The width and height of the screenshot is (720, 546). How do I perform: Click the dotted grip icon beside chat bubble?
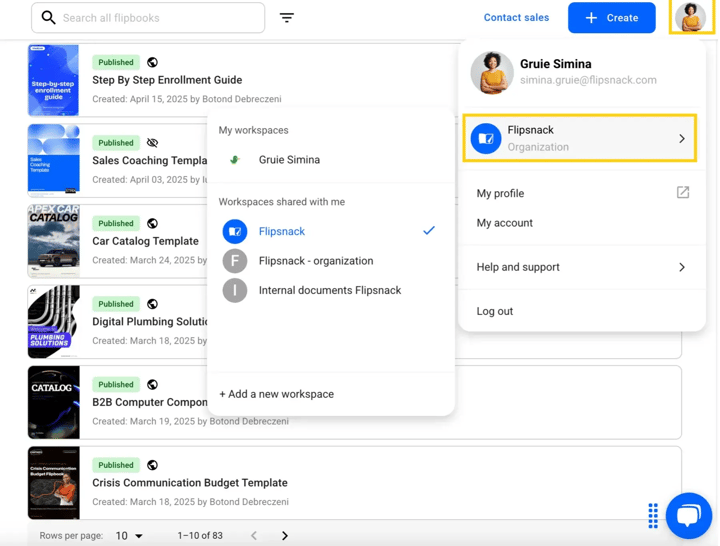pyautogui.click(x=653, y=516)
